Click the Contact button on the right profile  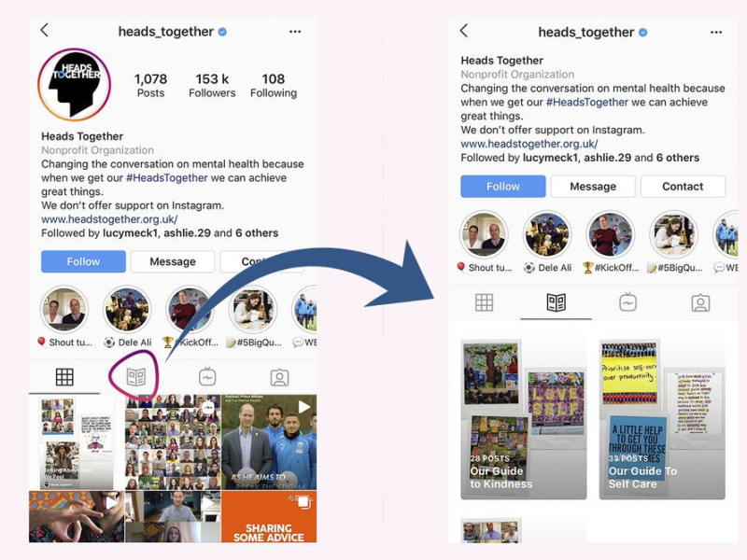683,186
